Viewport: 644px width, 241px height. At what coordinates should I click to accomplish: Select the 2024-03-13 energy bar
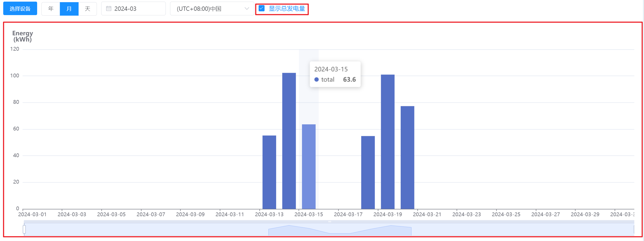pos(269,172)
